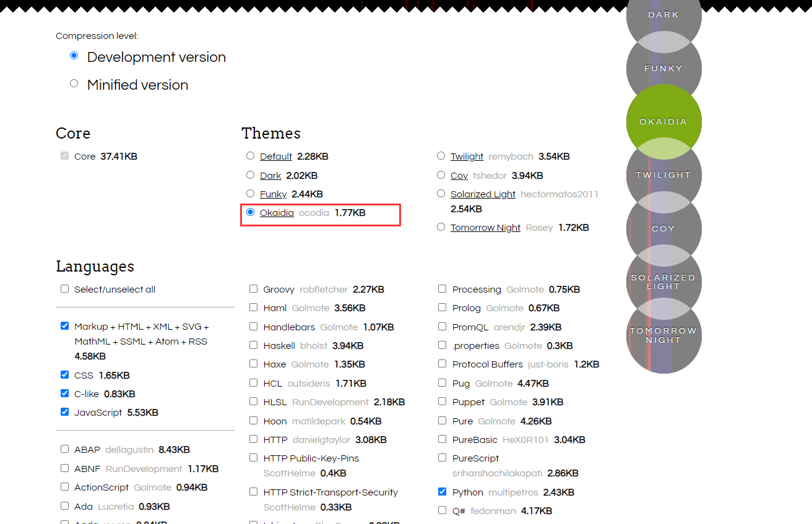Click the Coy theme preview circle
Screen dimensions: 812x524
[663, 228]
